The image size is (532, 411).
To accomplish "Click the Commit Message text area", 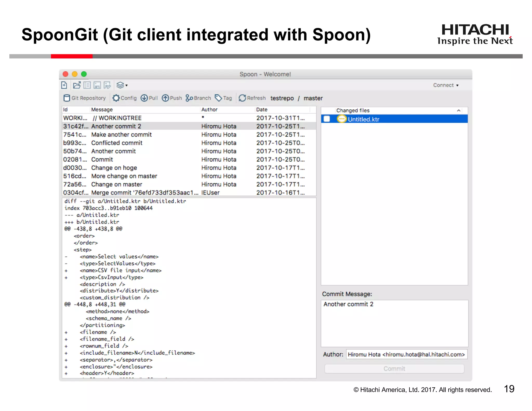I will (394, 323).
